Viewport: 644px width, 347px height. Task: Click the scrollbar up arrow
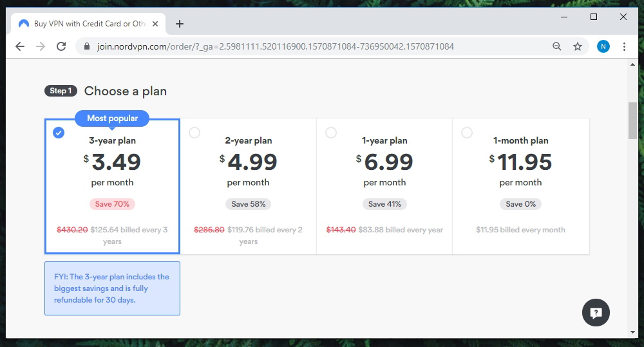pos(632,64)
